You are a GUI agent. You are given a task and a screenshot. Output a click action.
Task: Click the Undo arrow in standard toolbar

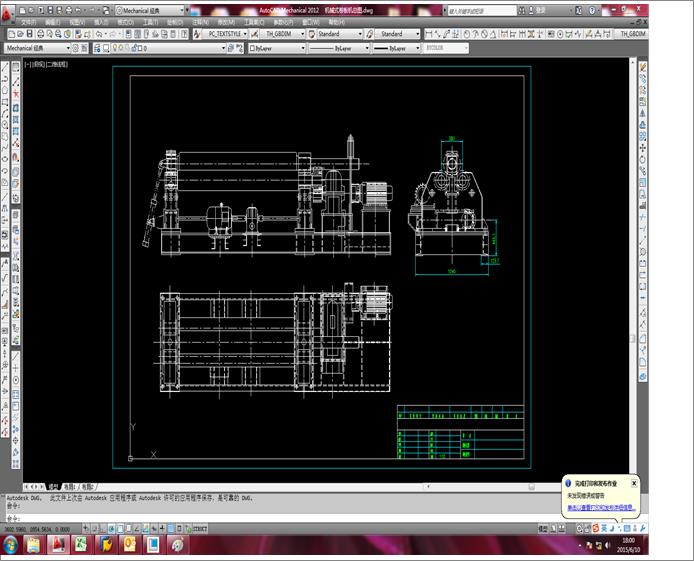99,34
